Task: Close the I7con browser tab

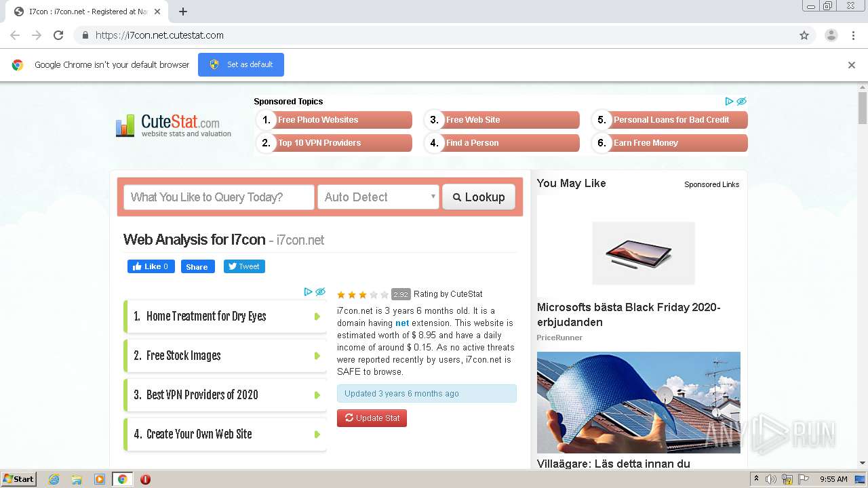Action: pos(157,12)
